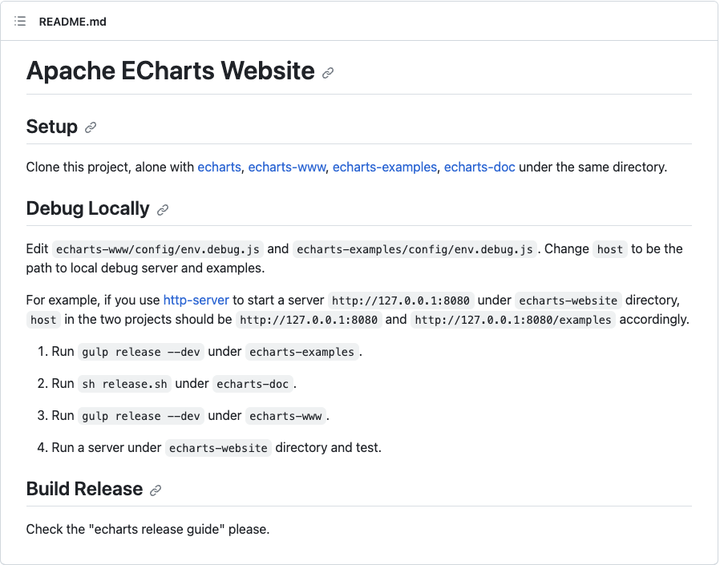The width and height of the screenshot is (720, 565).
Task: Click the anchor icon next to Setup
Action: [91, 128]
